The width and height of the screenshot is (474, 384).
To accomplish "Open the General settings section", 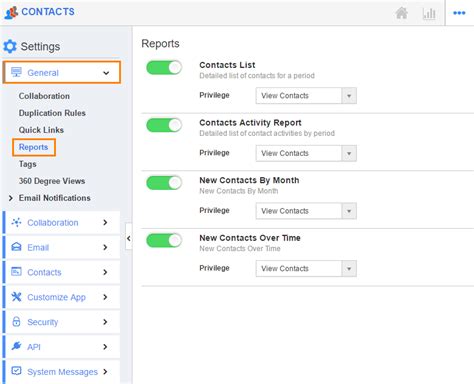I will pos(62,72).
